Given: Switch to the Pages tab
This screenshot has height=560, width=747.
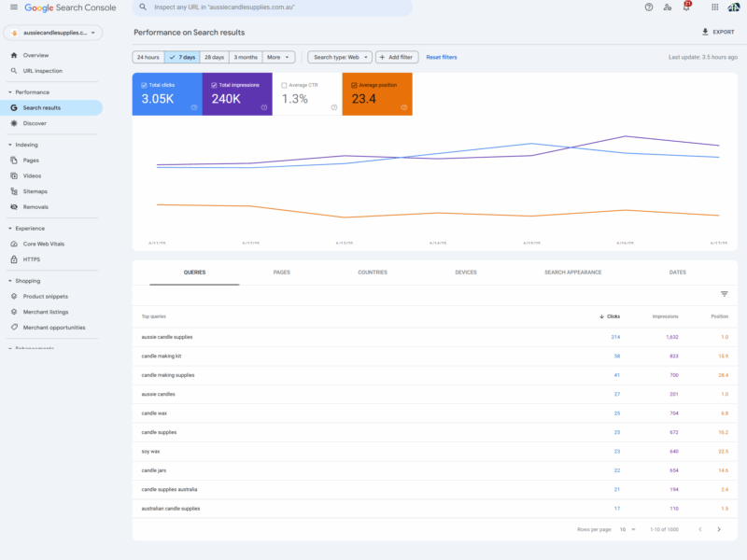Looking at the screenshot, I should [x=281, y=273].
